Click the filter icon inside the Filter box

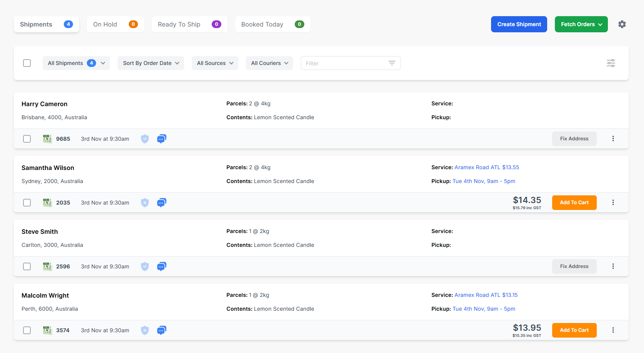point(392,63)
